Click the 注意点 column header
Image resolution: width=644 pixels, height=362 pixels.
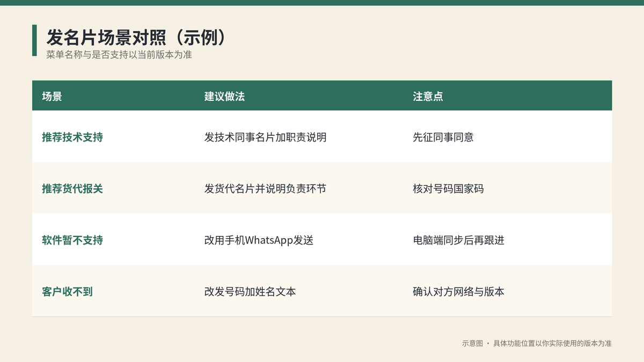coord(428,96)
